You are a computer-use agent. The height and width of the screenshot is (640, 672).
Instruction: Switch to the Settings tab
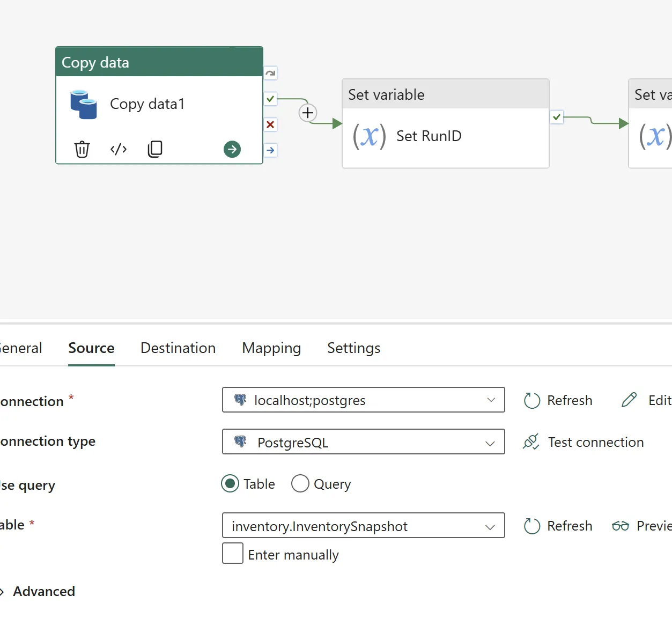pyautogui.click(x=354, y=348)
